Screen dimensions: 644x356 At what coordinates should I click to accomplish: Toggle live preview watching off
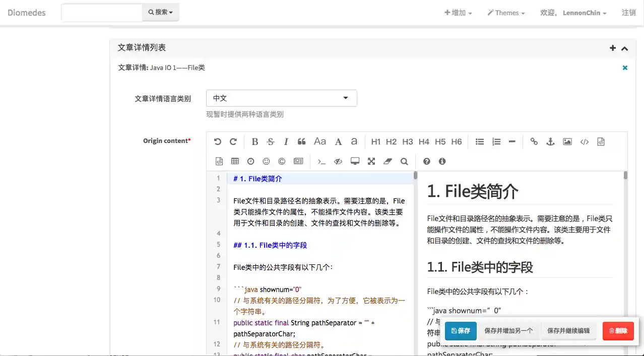[337, 161]
